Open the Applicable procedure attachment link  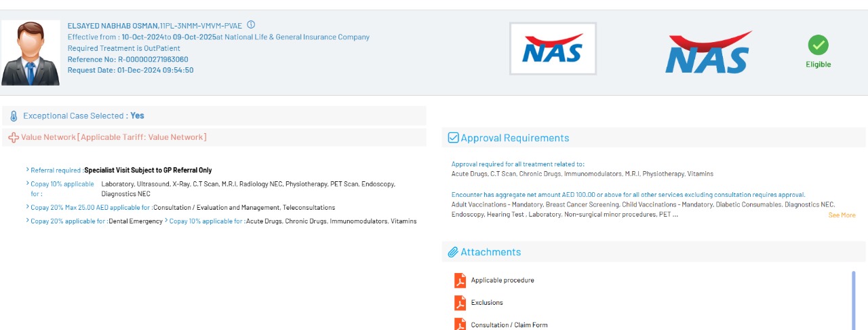pos(502,280)
